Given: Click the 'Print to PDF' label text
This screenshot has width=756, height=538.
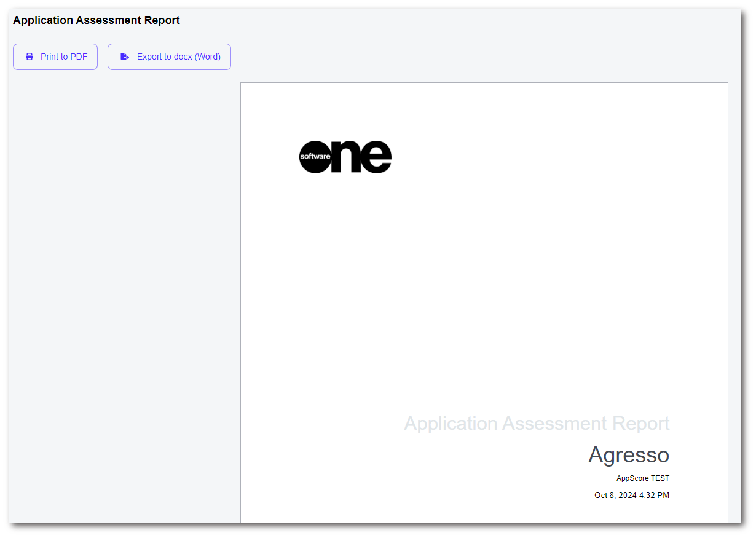Looking at the screenshot, I should click(x=64, y=57).
